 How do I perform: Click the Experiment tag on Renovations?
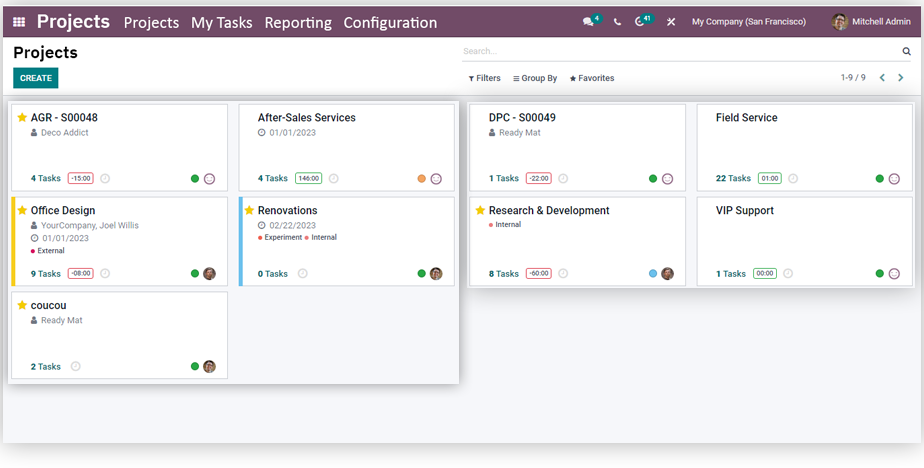280,238
